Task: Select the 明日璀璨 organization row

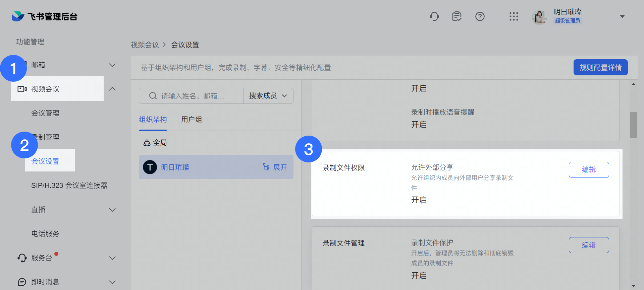Action: coord(216,167)
